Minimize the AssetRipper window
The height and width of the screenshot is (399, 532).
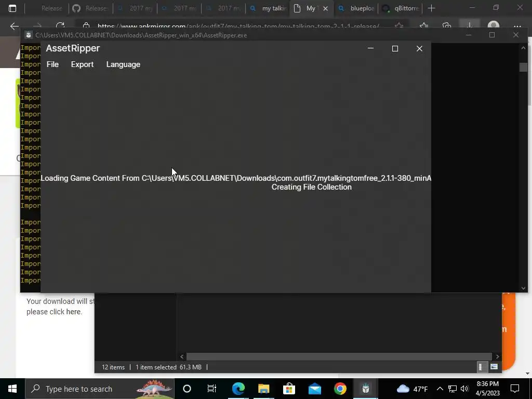370,48
